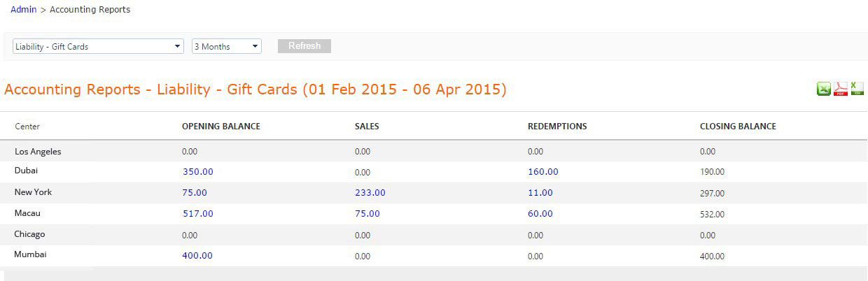Click the Refresh button
868x281 pixels.
pos(304,46)
